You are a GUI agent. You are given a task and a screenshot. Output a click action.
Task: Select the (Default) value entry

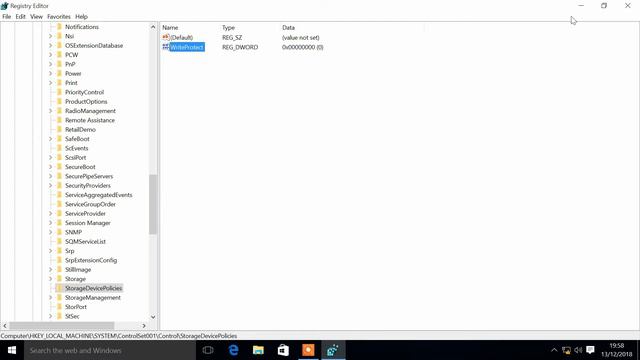[x=182, y=38]
